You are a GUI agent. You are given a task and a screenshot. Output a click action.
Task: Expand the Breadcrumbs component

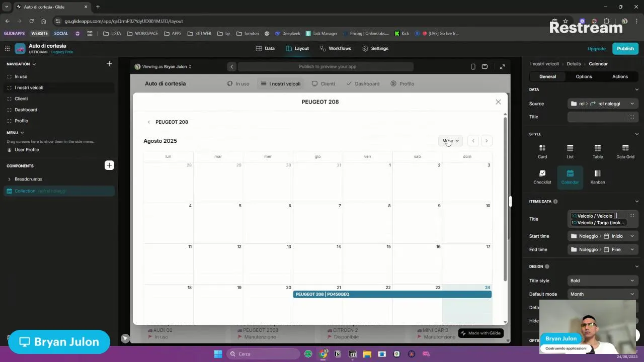pyautogui.click(x=9, y=179)
